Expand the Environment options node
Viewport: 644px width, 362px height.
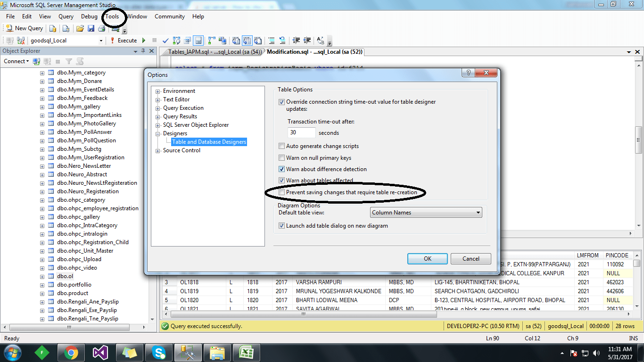(x=158, y=91)
